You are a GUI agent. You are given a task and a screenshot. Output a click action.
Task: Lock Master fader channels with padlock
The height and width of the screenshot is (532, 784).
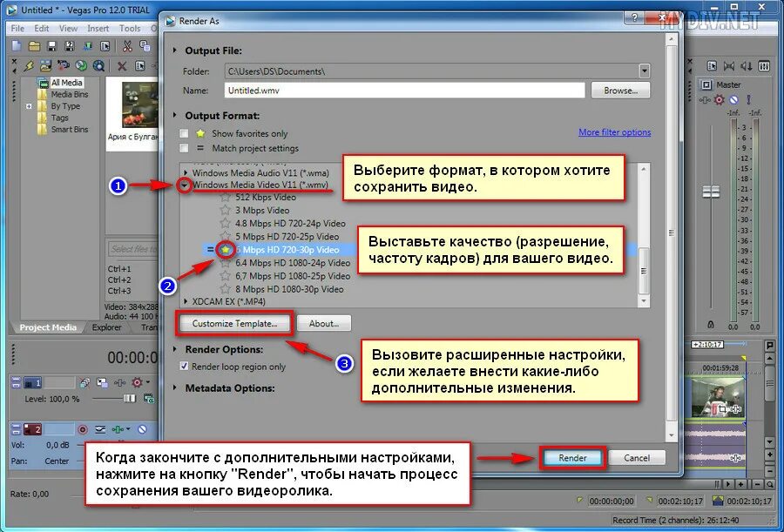tap(711, 325)
